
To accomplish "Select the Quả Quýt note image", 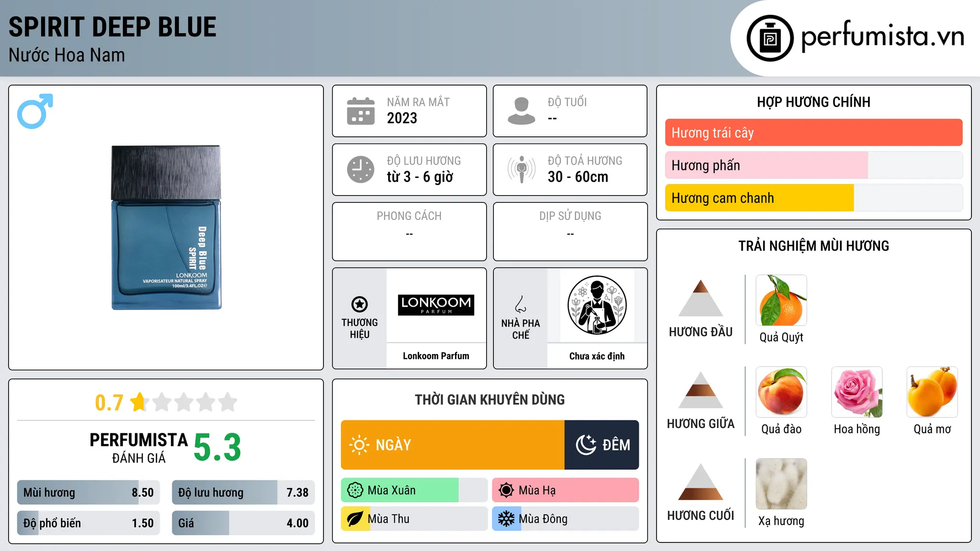I will (x=781, y=300).
